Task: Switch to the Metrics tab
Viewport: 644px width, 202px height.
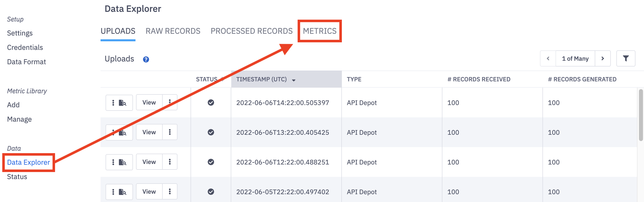Action: pyautogui.click(x=319, y=31)
